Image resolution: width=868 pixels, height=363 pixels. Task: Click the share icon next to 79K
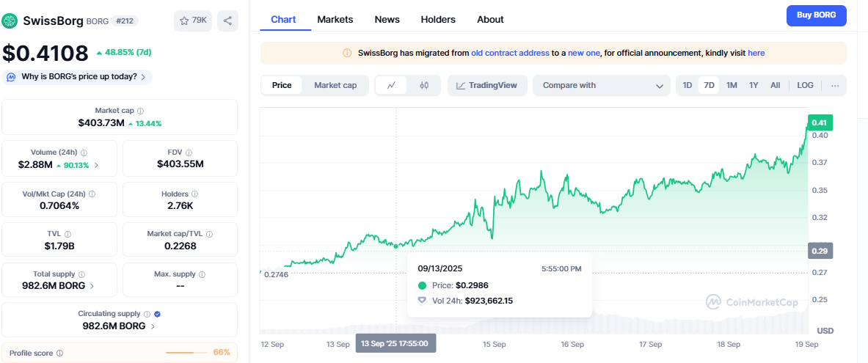(x=227, y=21)
